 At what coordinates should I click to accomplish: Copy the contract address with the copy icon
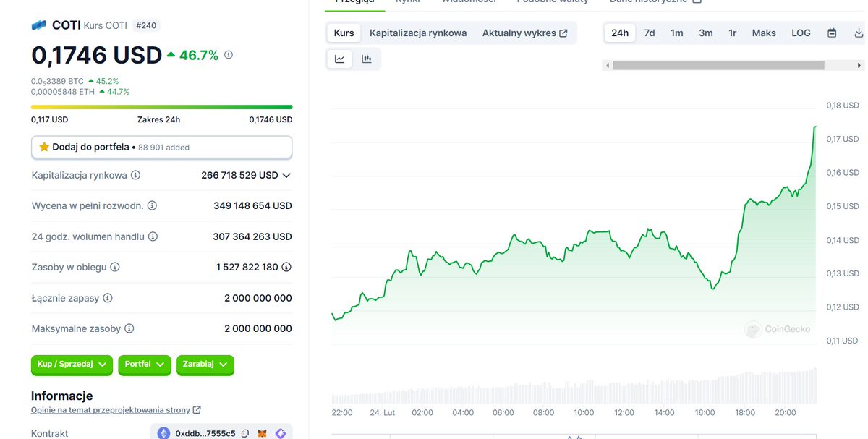tap(245, 433)
